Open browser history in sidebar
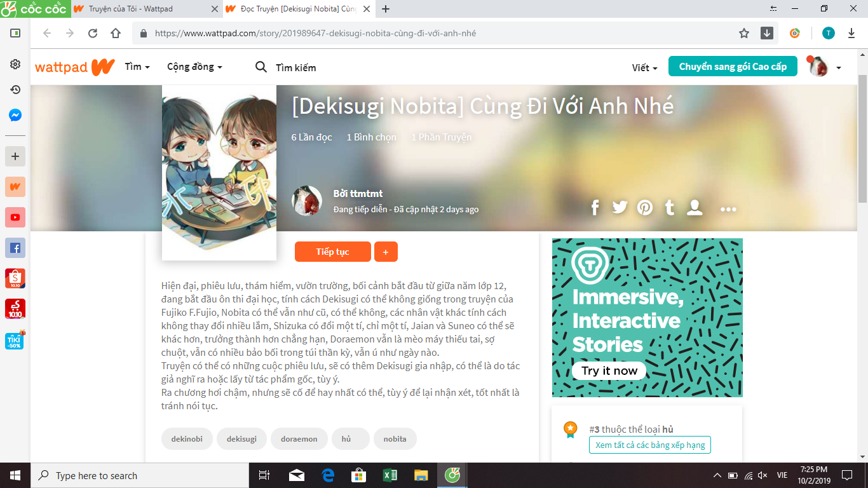 coord(15,90)
